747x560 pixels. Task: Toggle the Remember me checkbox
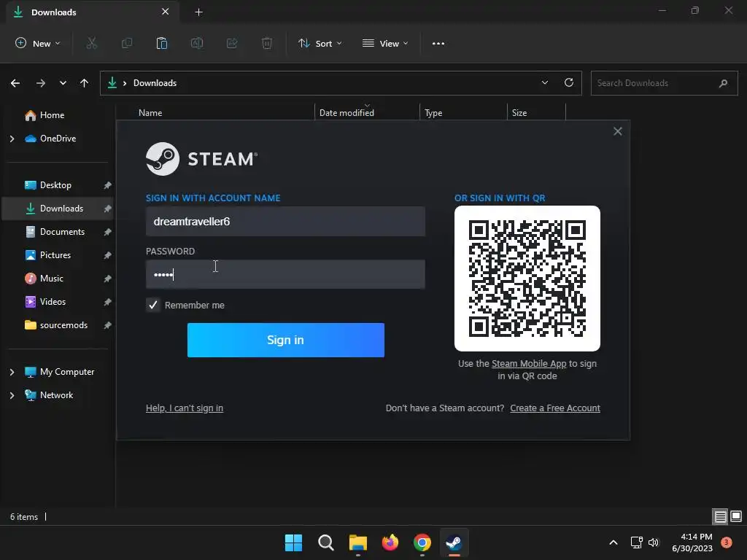coord(153,306)
